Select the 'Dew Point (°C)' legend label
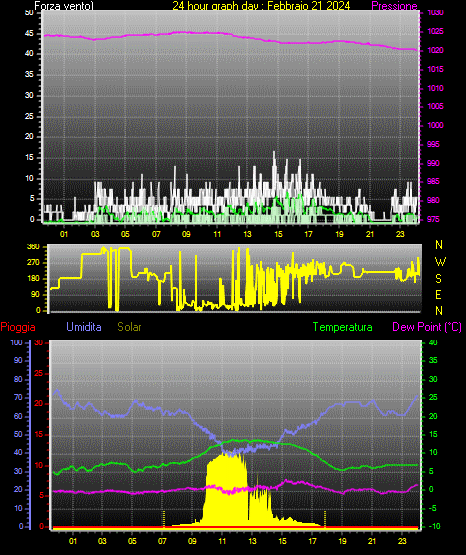This screenshot has width=466, height=555. click(427, 327)
